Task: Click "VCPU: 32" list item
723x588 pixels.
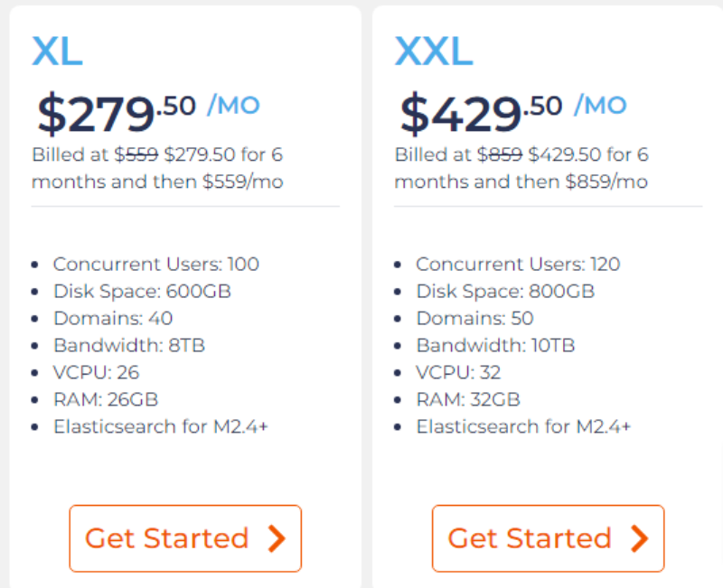Action: [x=458, y=372]
